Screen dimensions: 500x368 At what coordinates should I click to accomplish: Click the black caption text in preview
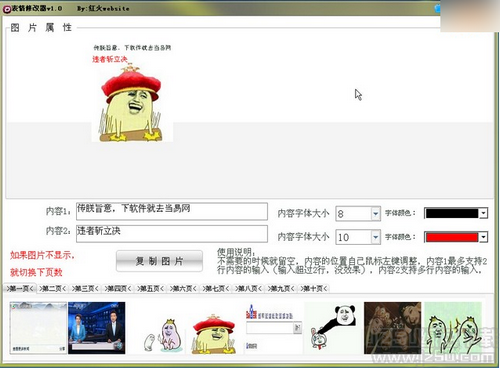coord(132,48)
